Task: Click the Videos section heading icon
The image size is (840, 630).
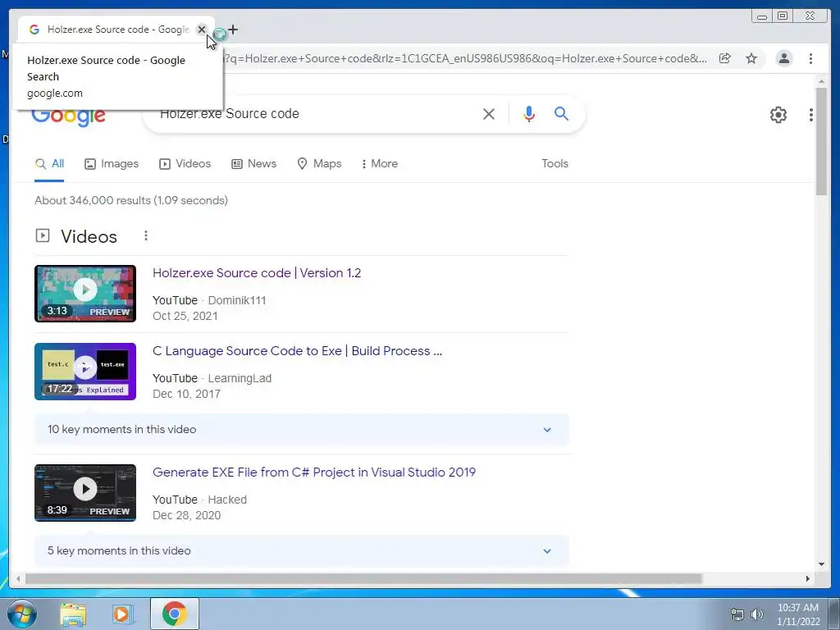Action: (x=43, y=235)
